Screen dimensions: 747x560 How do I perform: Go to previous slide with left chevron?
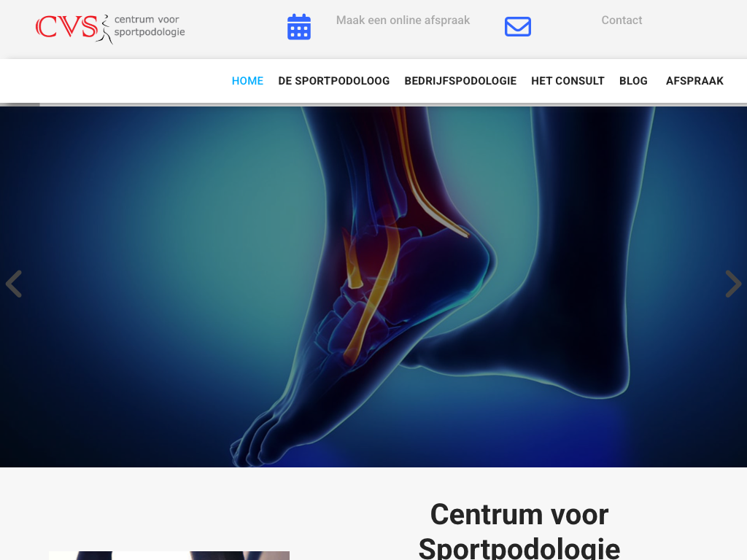pyautogui.click(x=14, y=284)
